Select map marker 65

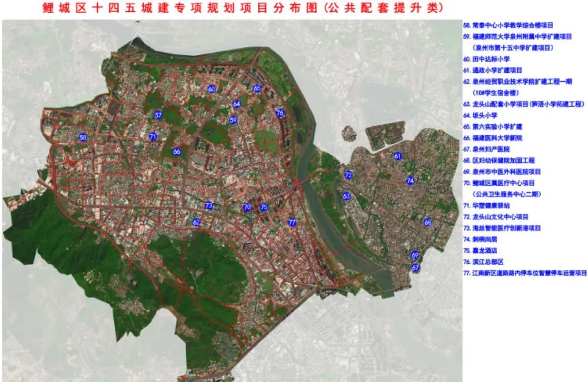pos(257,89)
